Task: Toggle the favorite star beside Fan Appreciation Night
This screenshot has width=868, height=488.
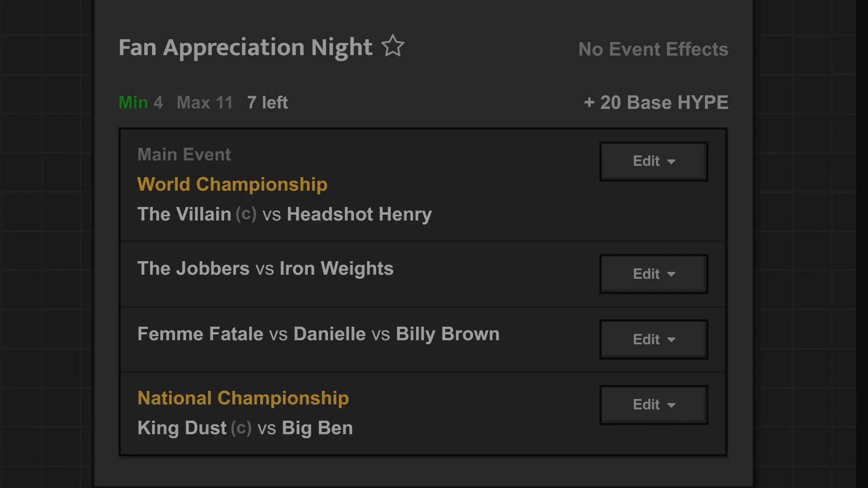Action: pos(393,46)
